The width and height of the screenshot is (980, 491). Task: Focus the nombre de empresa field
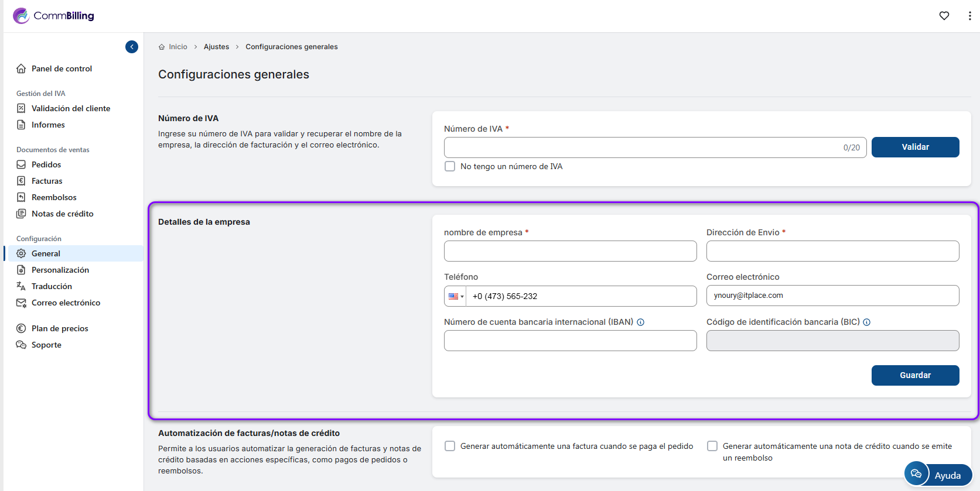pyautogui.click(x=570, y=251)
